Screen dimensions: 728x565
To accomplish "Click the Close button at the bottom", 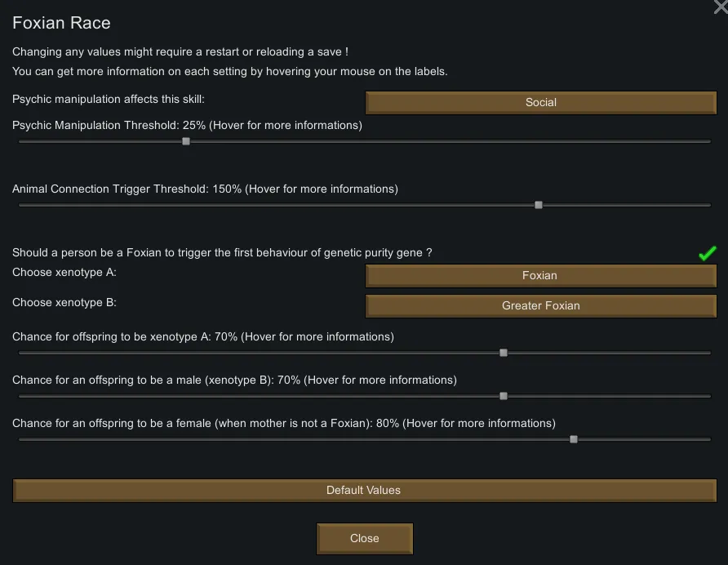I will 365,539.
